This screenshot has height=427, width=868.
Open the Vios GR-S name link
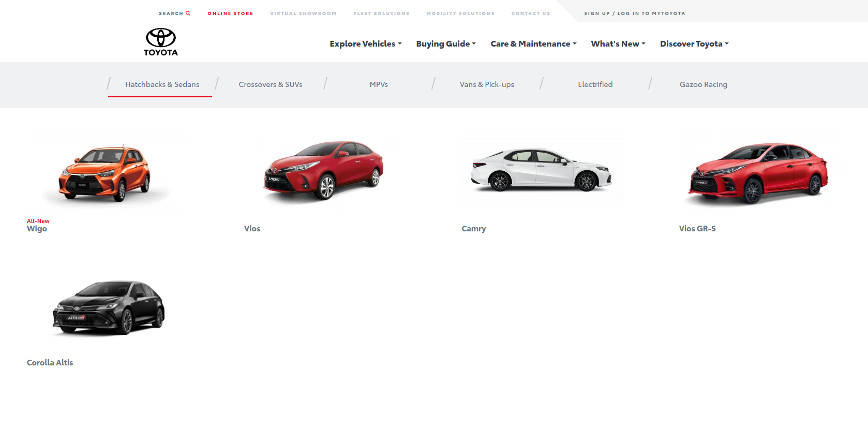(697, 229)
